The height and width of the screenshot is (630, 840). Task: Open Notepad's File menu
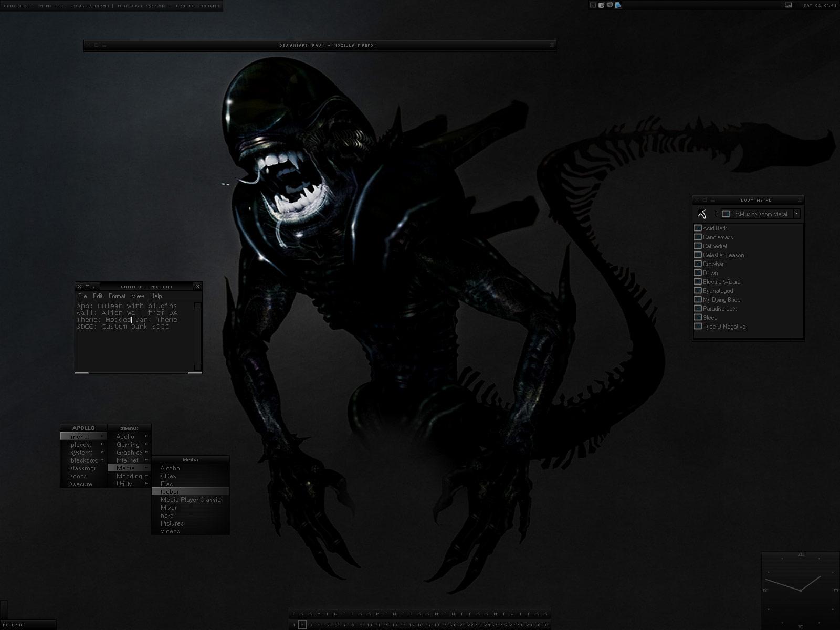coord(82,296)
